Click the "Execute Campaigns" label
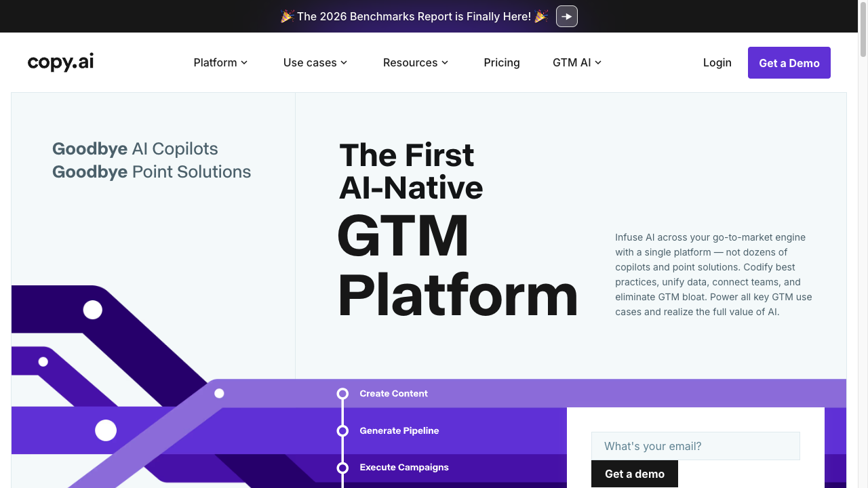 [x=404, y=468]
